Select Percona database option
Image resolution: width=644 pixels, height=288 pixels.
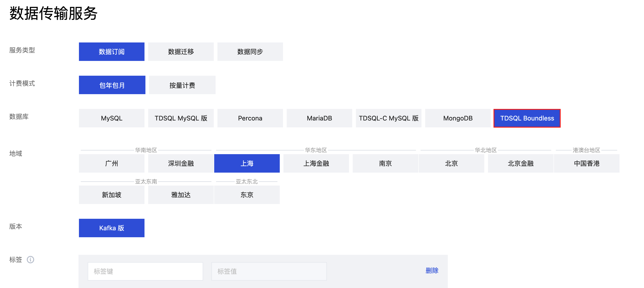click(250, 118)
